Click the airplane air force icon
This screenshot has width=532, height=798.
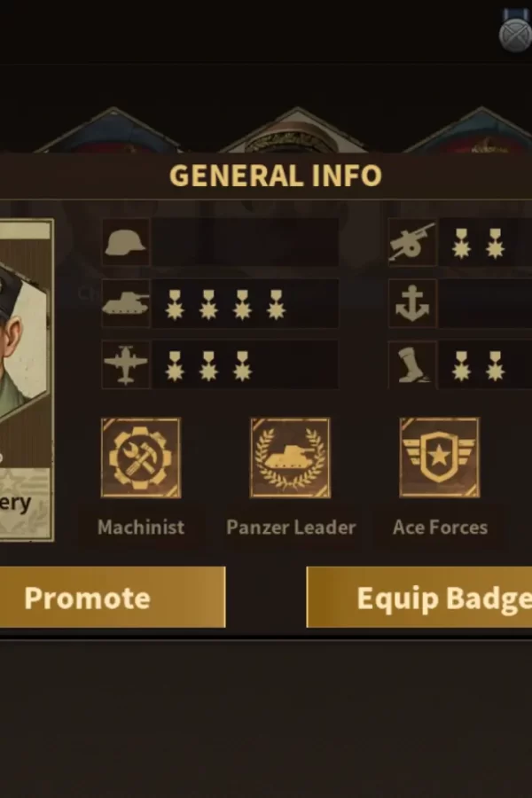[x=126, y=365]
